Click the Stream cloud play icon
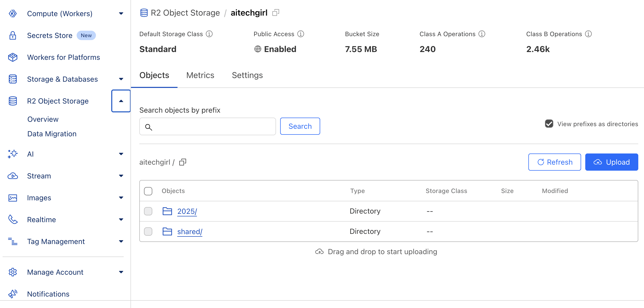The image size is (644, 308). tap(12, 176)
